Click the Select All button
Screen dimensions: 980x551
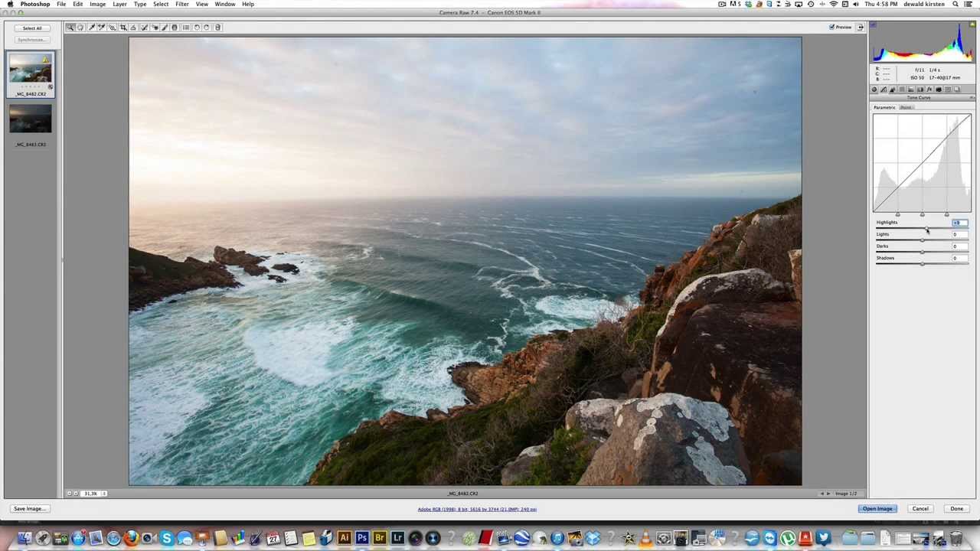tap(32, 28)
